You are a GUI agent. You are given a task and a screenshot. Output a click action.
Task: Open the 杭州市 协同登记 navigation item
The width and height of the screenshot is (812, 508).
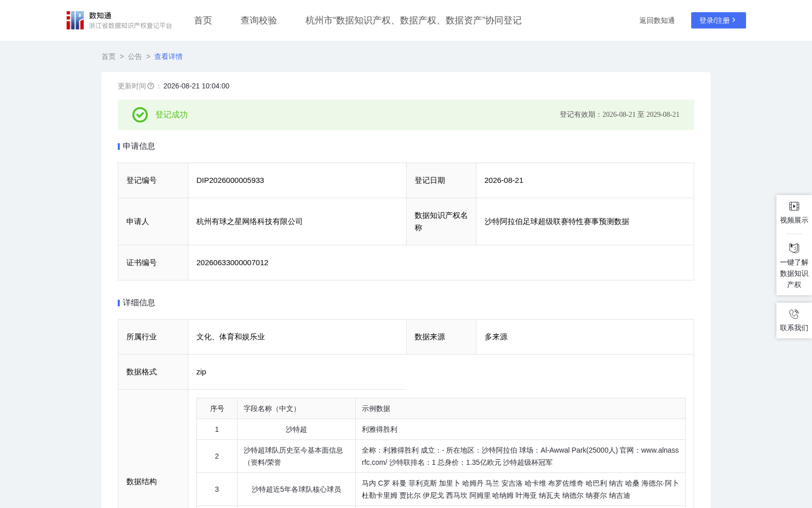pyautogui.click(x=414, y=20)
